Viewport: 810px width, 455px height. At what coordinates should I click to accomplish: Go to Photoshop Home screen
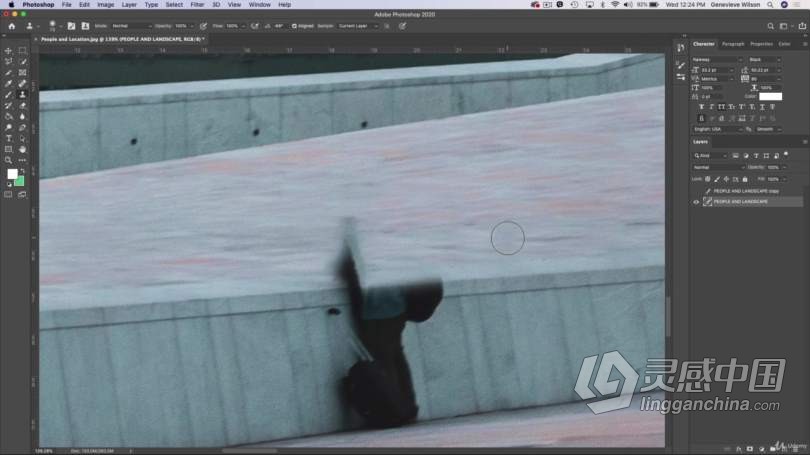[x=11, y=26]
